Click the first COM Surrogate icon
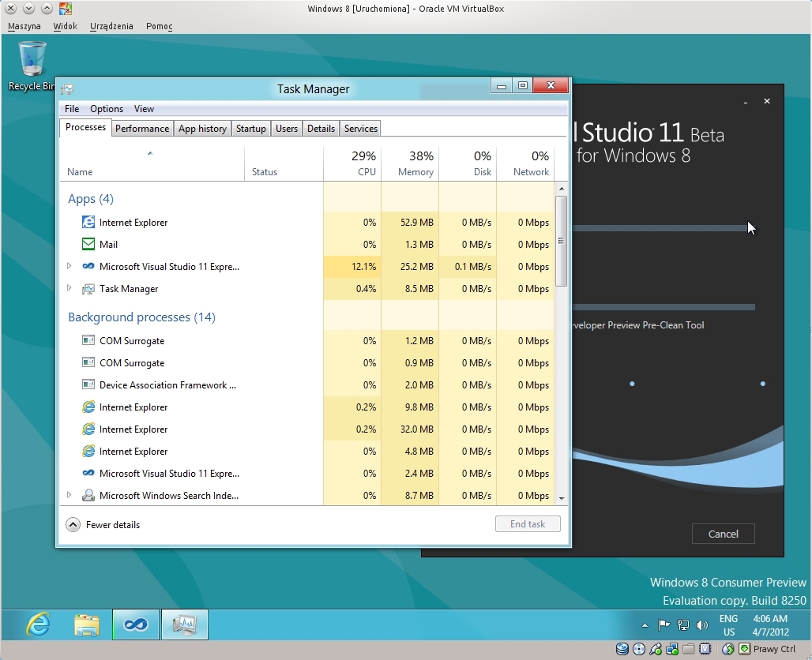 88,340
